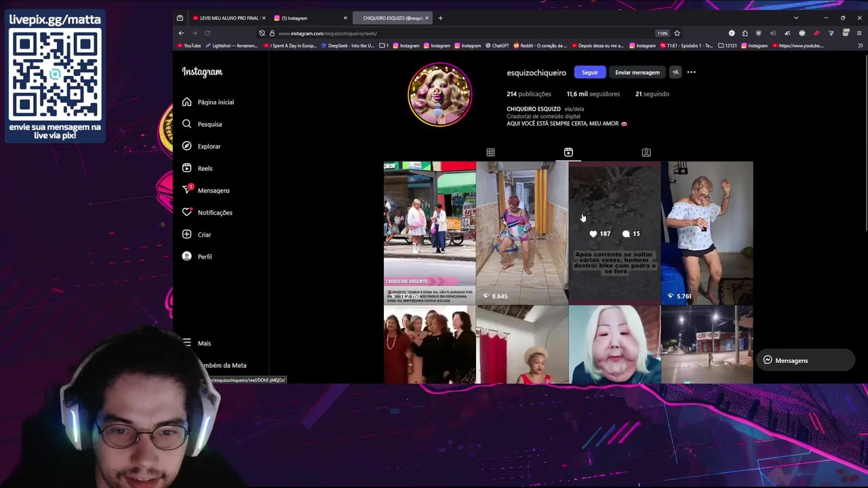
Task: Select the CHIQUEIRO ESQUIZO browser tab
Action: (391, 18)
